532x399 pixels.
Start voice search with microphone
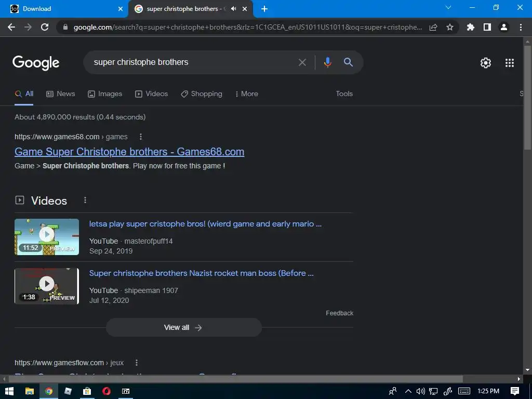pyautogui.click(x=327, y=62)
